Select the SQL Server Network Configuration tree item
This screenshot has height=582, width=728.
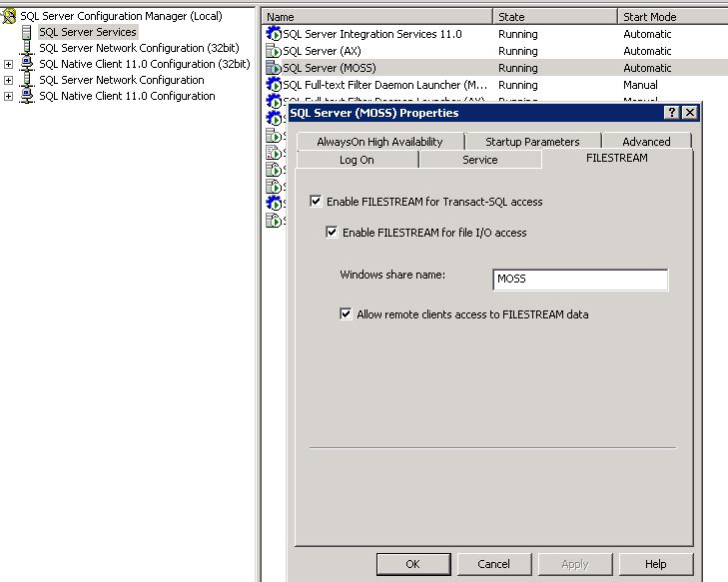pos(122,80)
